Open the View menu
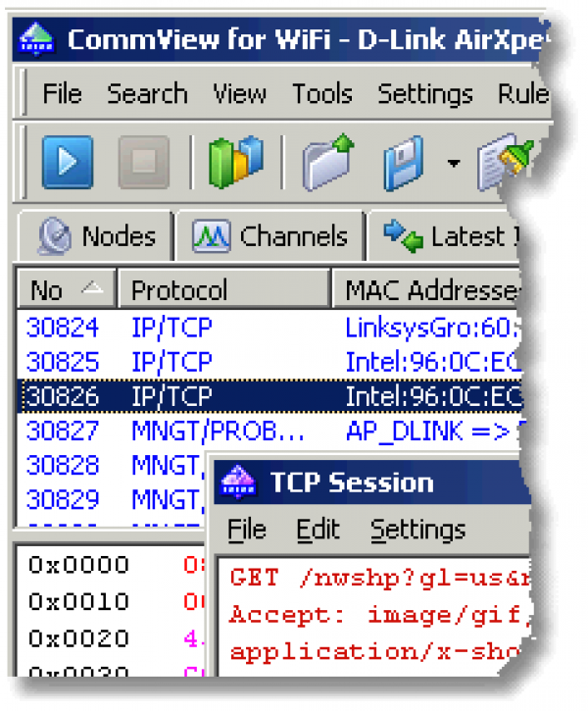Viewport: 588px width, 711px height. tap(240, 94)
